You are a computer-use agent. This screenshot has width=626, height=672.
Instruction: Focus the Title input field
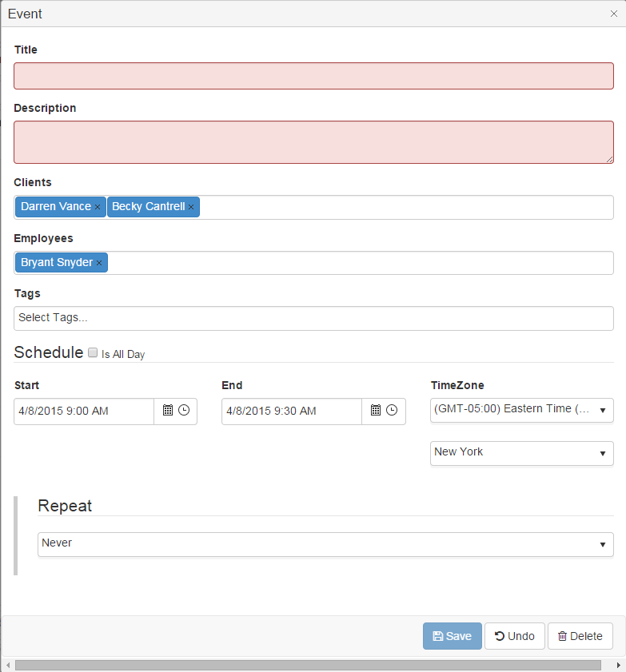[313, 76]
